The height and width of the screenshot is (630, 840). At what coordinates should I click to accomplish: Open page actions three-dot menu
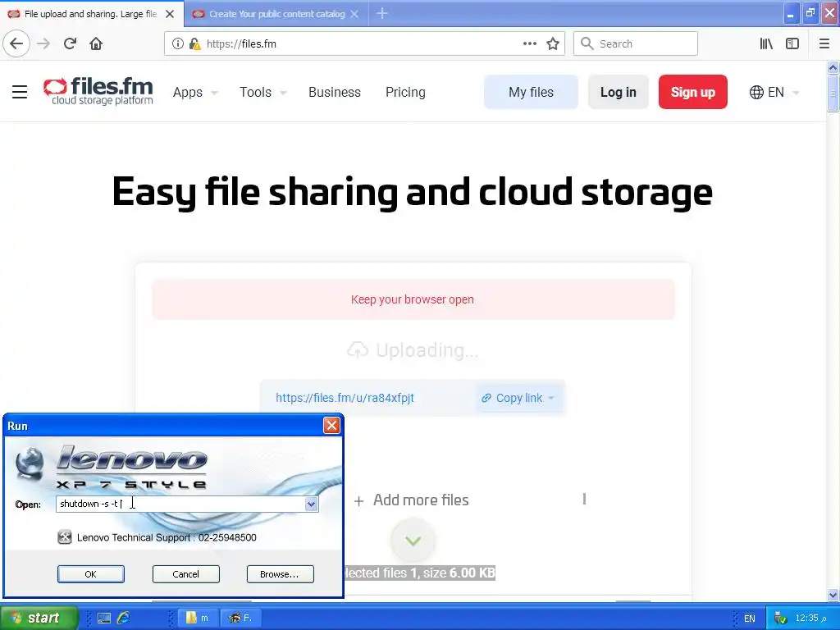(x=529, y=44)
